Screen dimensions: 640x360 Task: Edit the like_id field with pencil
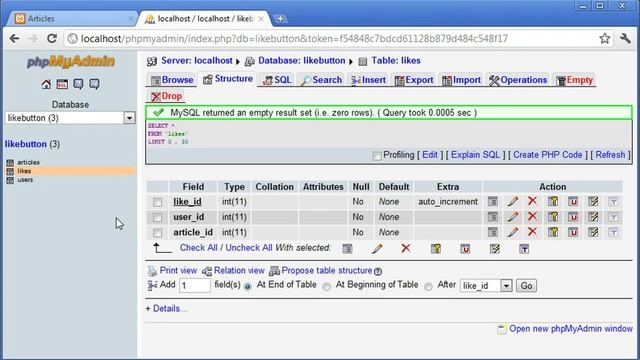(513, 201)
